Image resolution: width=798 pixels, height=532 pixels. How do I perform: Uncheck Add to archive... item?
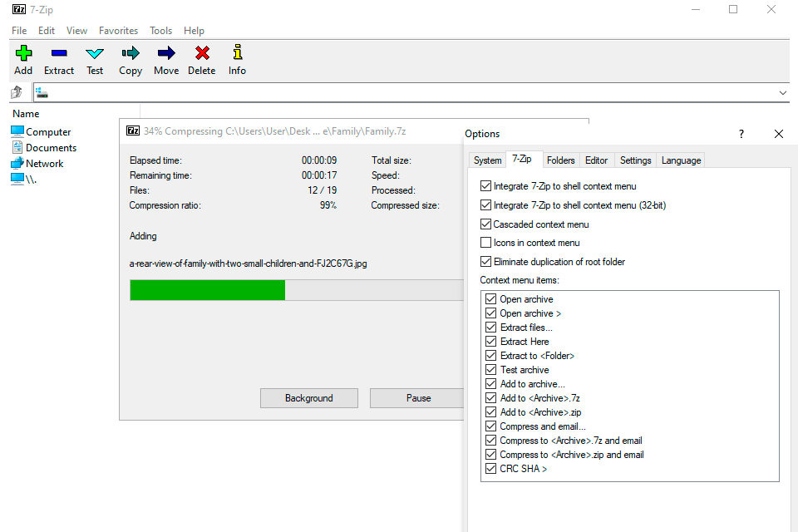(x=490, y=383)
